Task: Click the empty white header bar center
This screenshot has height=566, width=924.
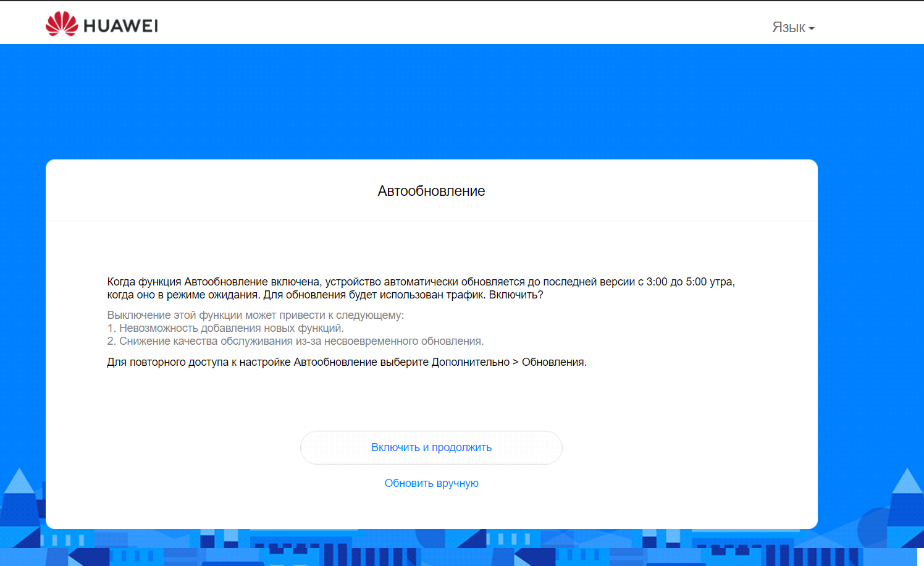Action: 462,23
